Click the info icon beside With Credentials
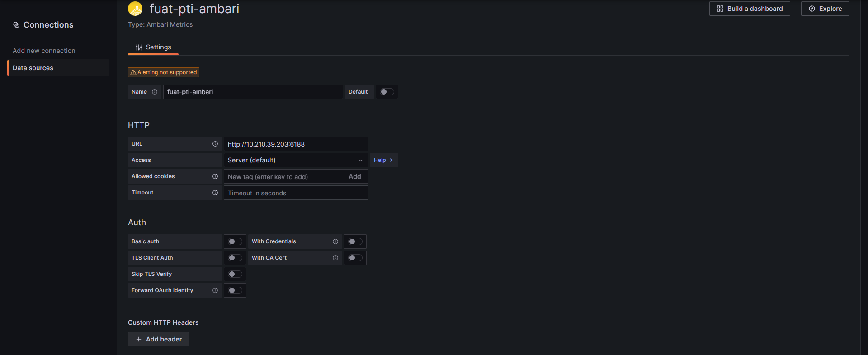The width and height of the screenshot is (868, 355). tap(335, 241)
